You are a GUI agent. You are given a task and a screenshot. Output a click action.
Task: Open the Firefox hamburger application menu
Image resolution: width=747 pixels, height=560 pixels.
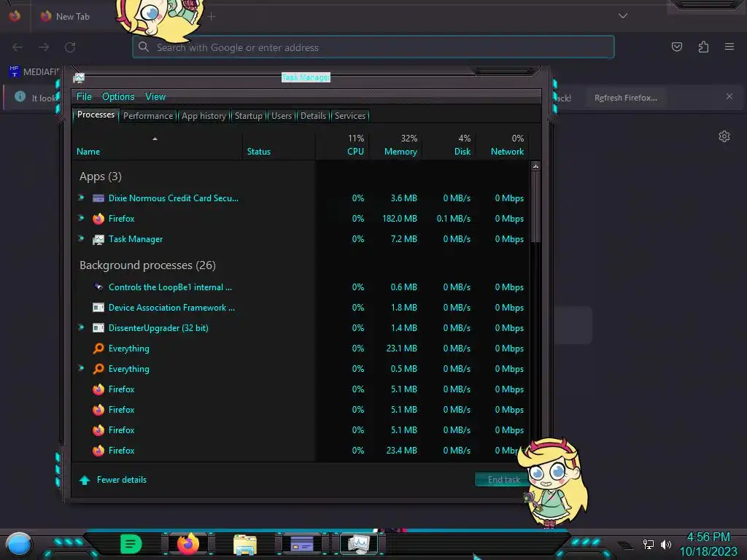729,47
